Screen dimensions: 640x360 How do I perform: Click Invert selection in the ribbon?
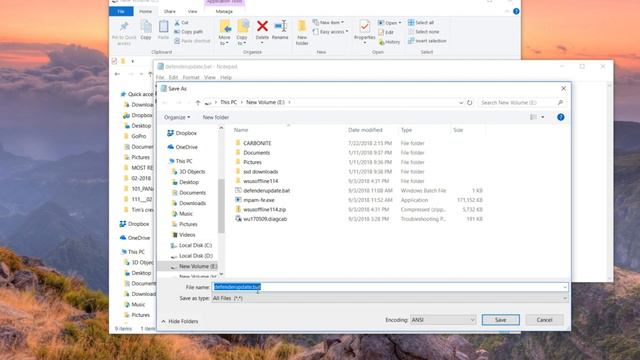[x=427, y=41]
